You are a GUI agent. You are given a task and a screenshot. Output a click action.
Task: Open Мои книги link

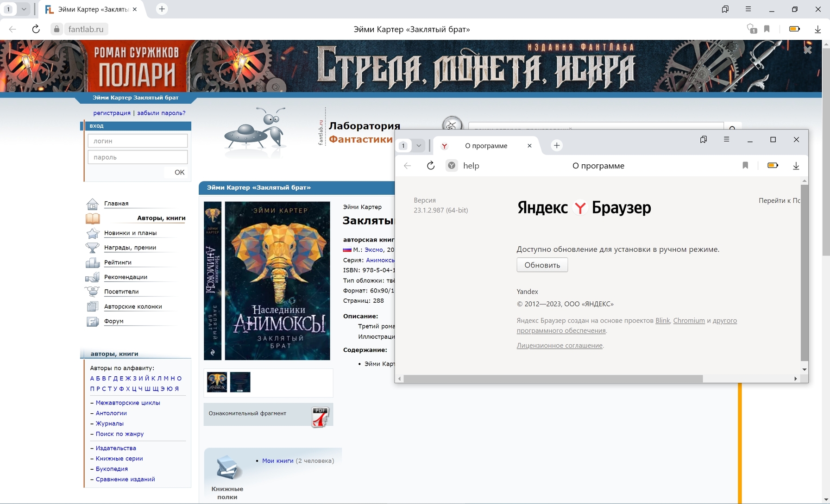pyautogui.click(x=277, y=460)
